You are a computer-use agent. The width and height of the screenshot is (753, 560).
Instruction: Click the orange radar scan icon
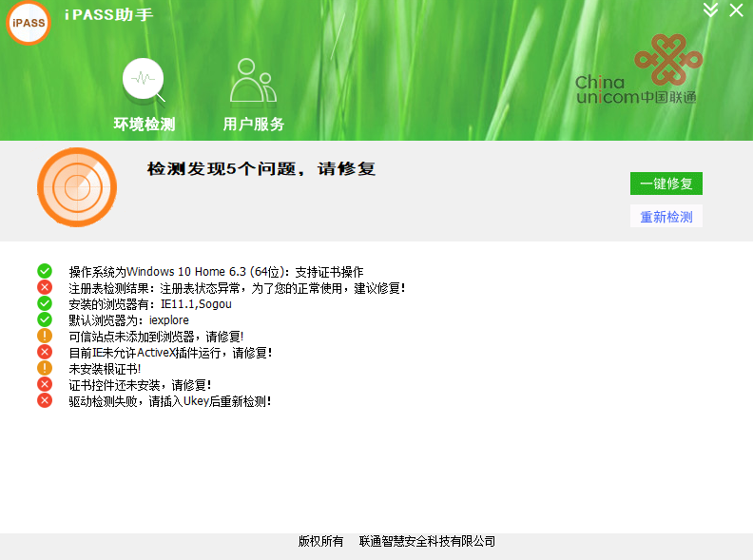click(x=77, y=187)
